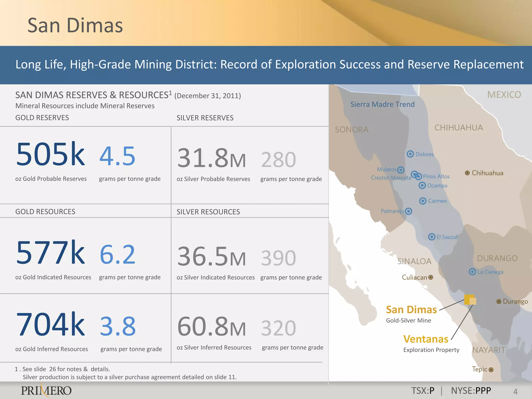Viewport: 532px width, 399px height.
Task: Select the blue banner headline text
Action: point(269,64)
